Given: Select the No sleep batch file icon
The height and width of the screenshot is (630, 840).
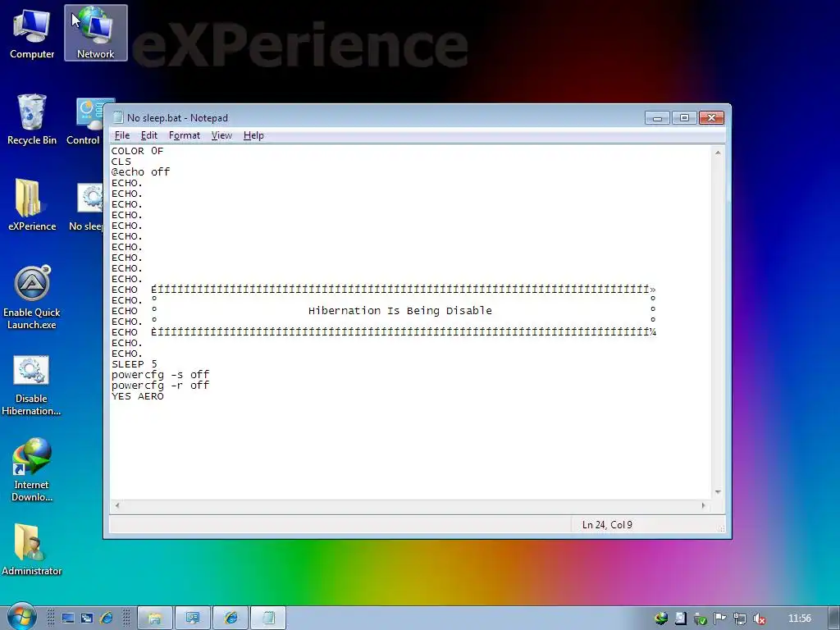Looking at the screenshot, I should click(x=85, y=206).
